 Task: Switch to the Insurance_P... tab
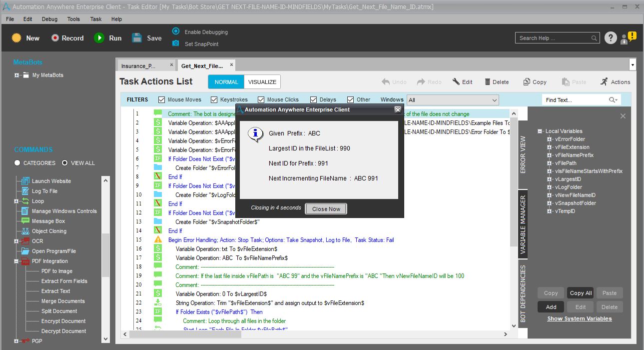pyautogui.click(x=138, y=65)
